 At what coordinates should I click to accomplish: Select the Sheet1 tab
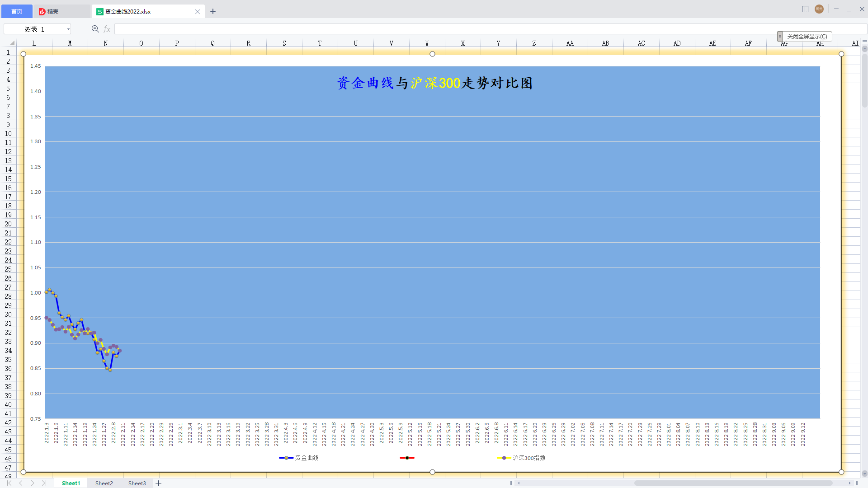[x=71, y=483]
